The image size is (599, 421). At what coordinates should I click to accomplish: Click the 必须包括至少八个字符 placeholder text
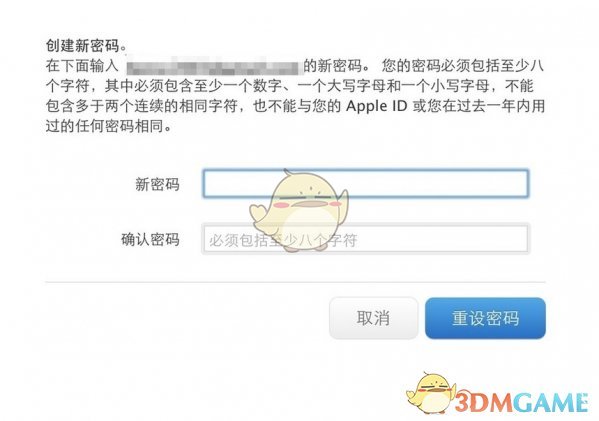point(283,240)
